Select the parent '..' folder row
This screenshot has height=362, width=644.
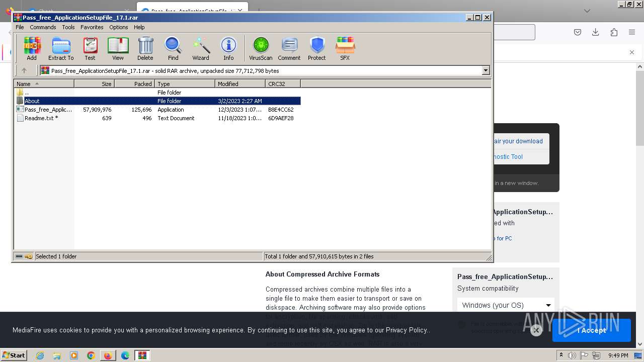[x=158, y=93]
